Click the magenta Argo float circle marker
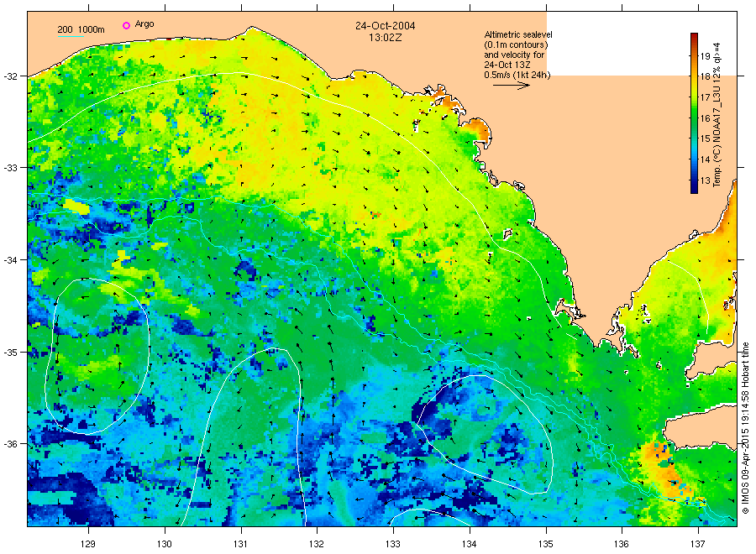 pyautogui.click(x=126, y=25)
